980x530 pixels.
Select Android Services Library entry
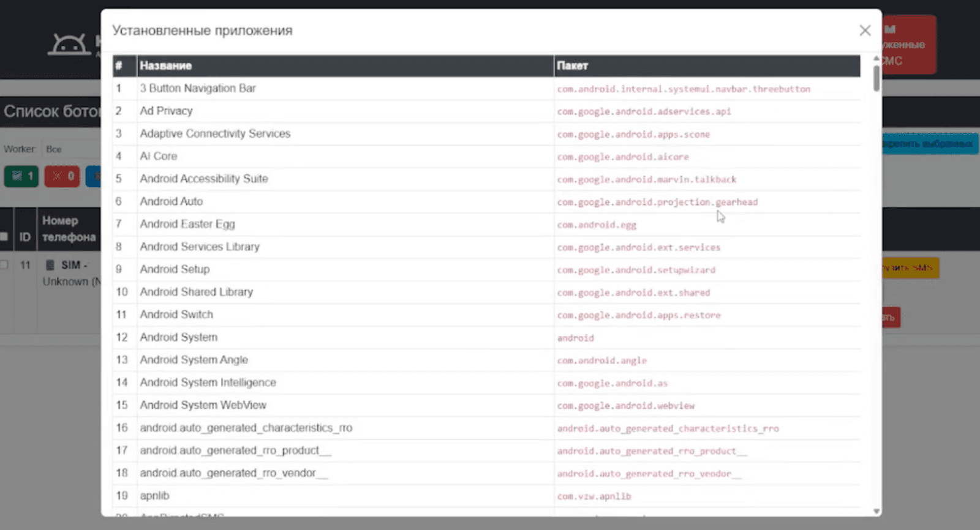pyautogui.click(x=200, y=247)
